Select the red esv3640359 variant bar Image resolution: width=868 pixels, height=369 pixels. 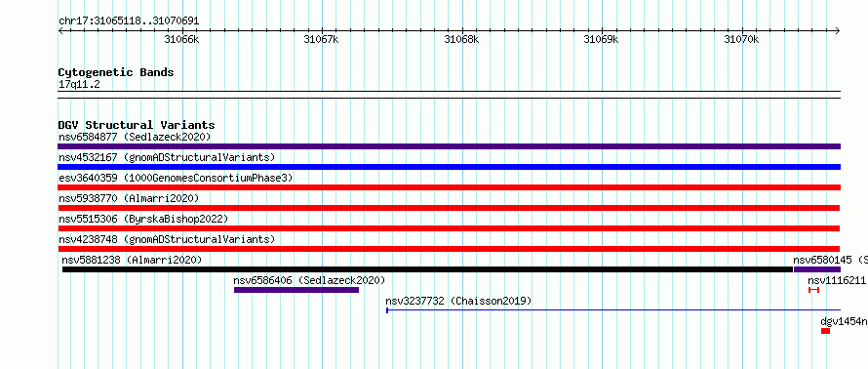tap(449, 187)
